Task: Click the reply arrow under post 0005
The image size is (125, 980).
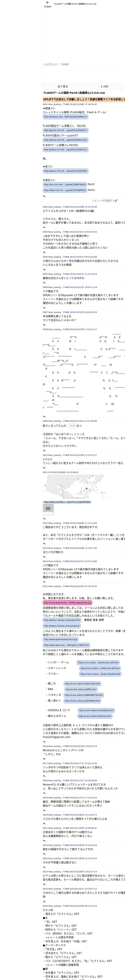Action: (x=44, y=283)
